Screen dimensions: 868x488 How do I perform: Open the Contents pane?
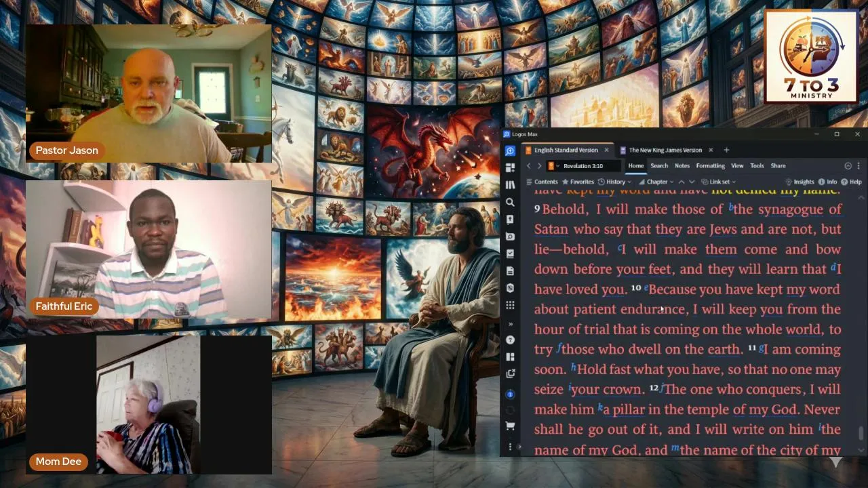pos(542,182)
